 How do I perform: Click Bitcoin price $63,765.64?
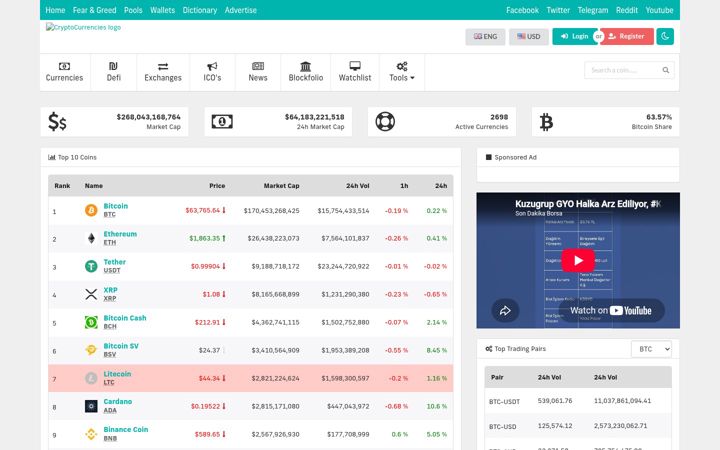(205, 210)
